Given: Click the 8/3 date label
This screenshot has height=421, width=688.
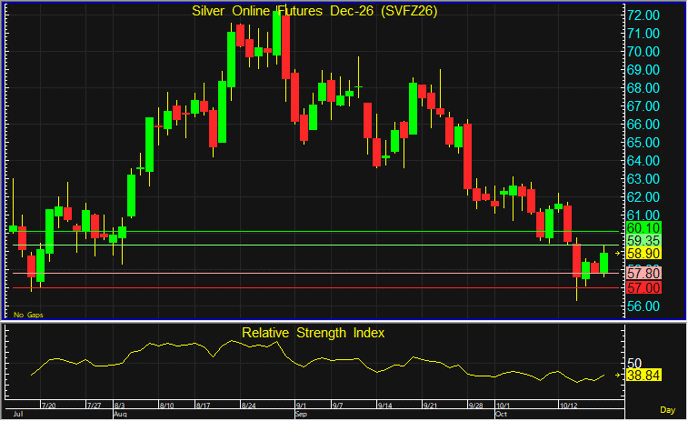Looking at the screenshot, I should pyautogui.click(x=119, y=405).
